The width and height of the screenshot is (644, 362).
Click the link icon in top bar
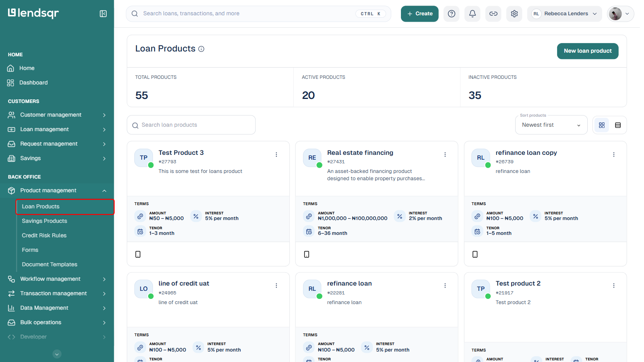point(493,14)
